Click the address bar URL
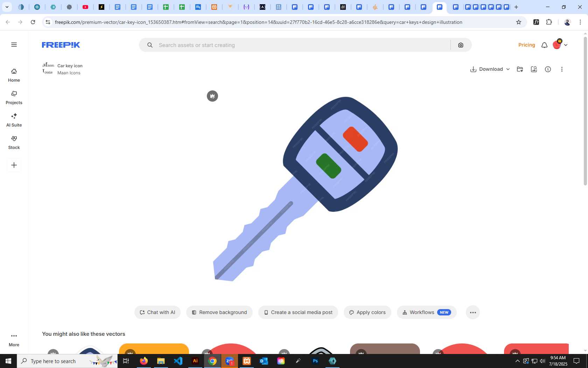This screenshot has width=588, height=368. pyautogui.click(x=258, y=22)
